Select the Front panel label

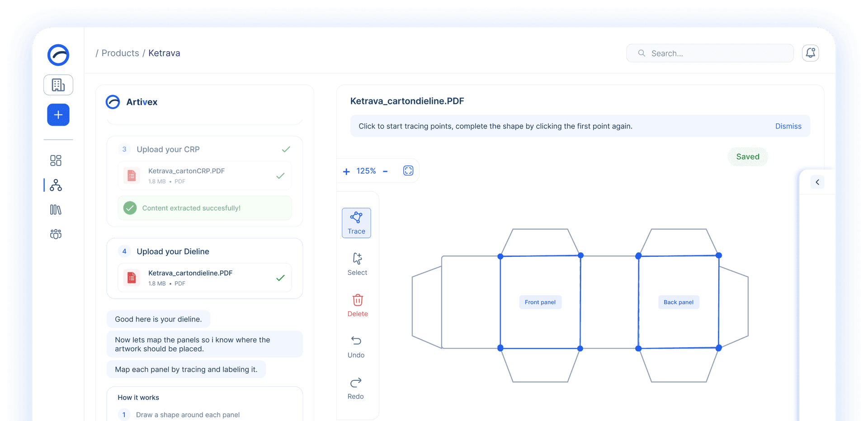(x=540, y=302)
